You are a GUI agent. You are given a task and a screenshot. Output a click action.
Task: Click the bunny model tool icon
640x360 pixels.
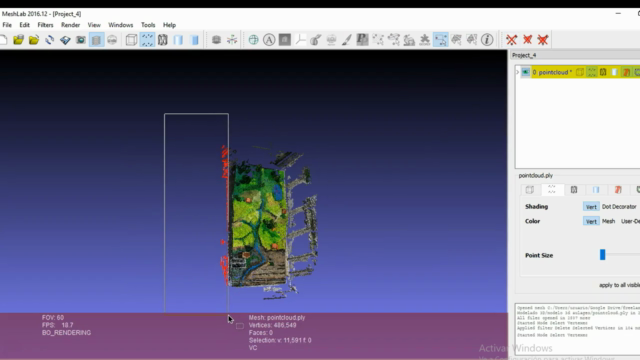409,40
